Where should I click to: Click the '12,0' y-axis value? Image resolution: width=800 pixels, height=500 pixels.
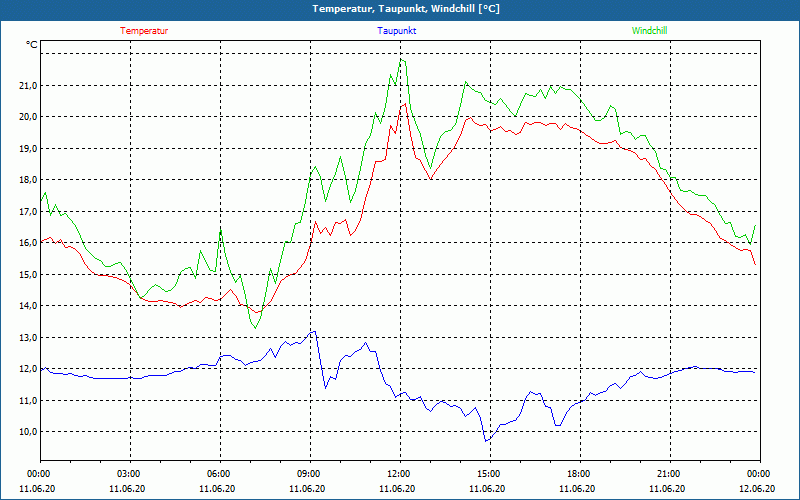tap(29, 369)
